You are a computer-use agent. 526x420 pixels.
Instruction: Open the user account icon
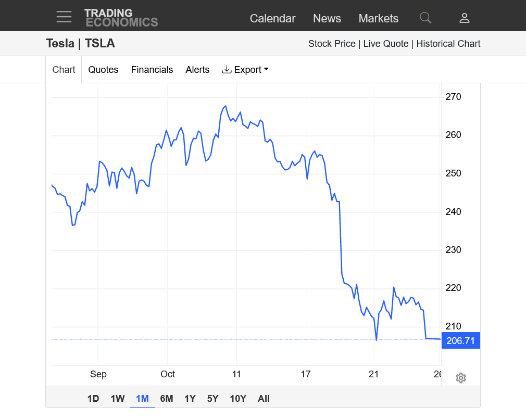pyautogui.click(x=464, y=18)
